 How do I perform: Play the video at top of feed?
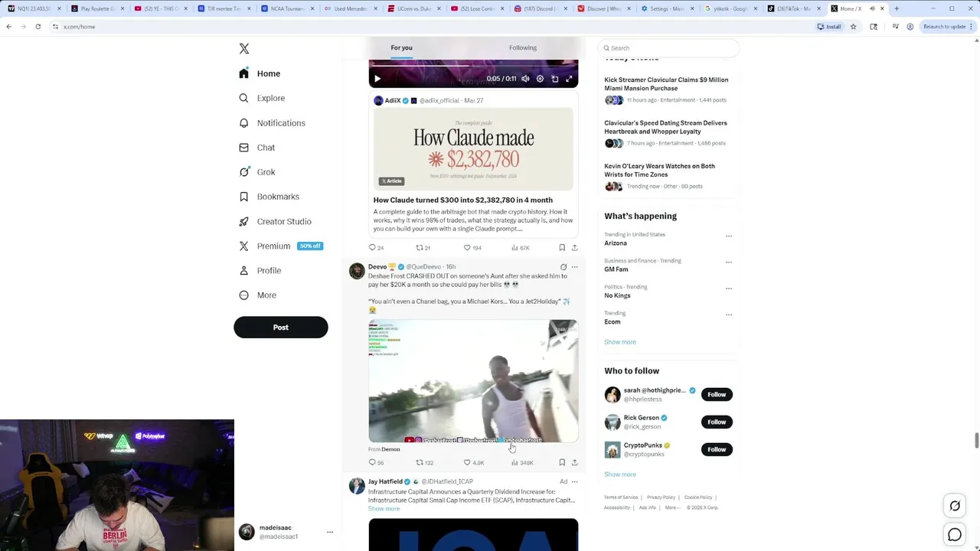377,78
